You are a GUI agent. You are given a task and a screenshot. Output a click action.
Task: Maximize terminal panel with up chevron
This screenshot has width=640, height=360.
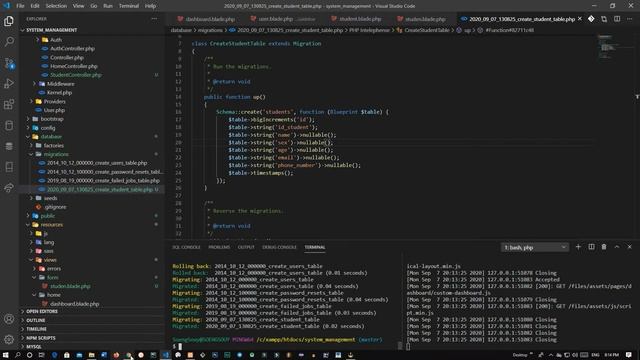617,247
